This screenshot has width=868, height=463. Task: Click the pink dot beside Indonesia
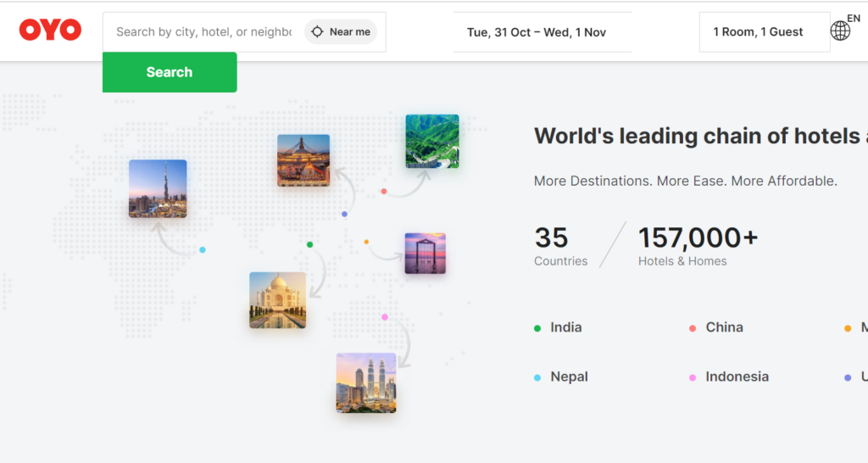[x=692, y=377]
